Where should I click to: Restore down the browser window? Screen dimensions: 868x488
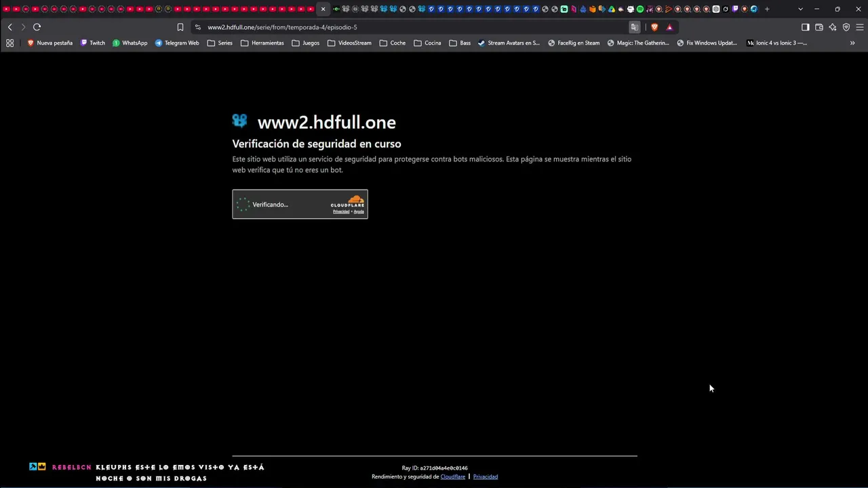point(837,9)
